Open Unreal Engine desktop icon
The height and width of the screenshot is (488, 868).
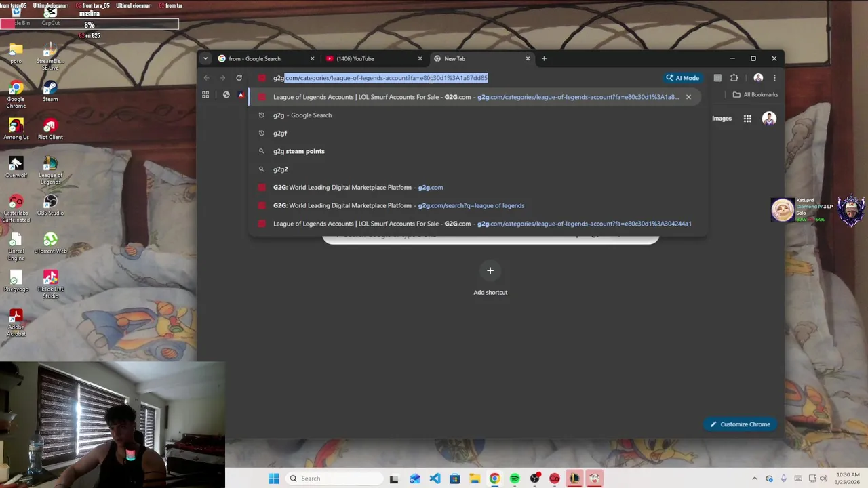(16, 247)
